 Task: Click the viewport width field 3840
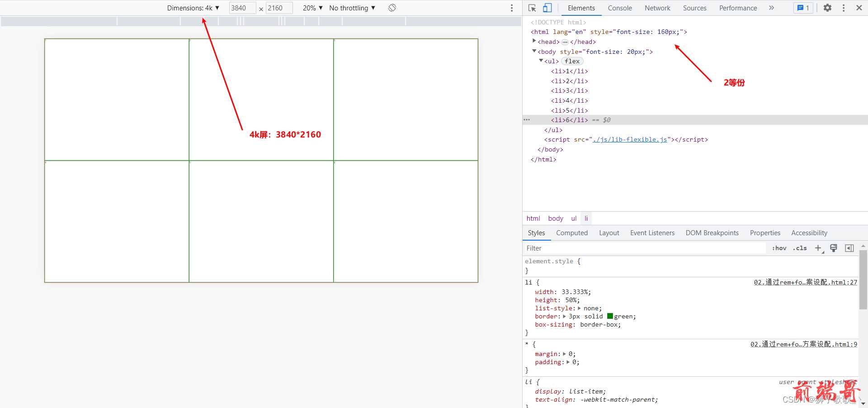click(242, 8)
